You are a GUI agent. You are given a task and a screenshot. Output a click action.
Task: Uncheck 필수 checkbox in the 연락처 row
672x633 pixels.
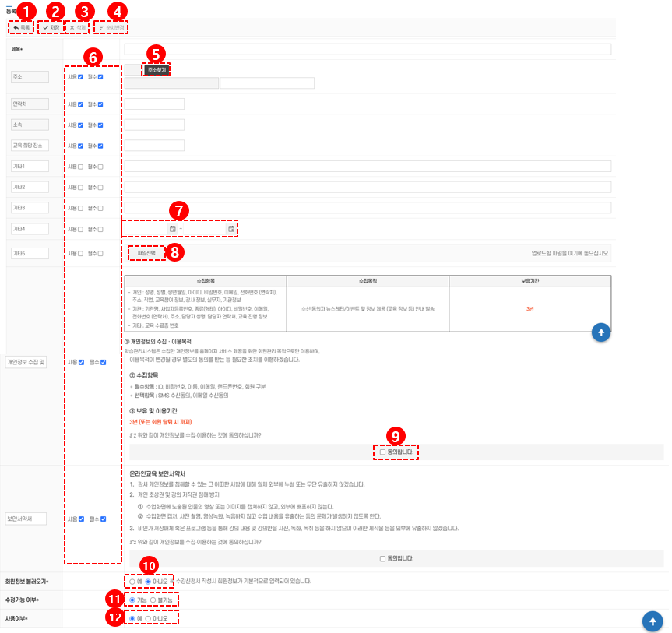[x=100, y=104]
